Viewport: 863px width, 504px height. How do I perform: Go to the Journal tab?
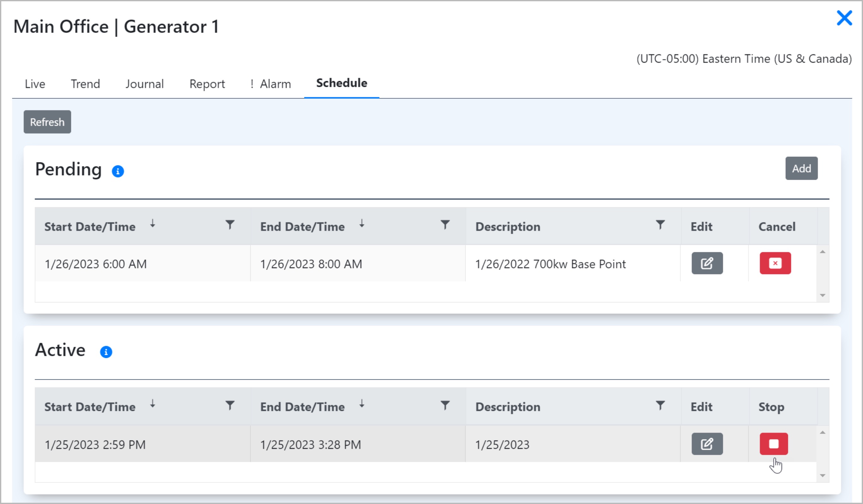tap(144, 84)
